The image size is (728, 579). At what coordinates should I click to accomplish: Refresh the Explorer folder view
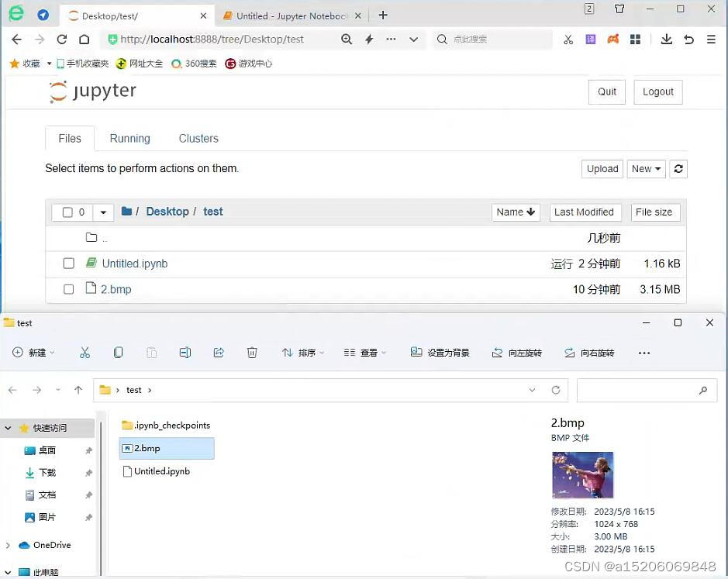[556, 390]
